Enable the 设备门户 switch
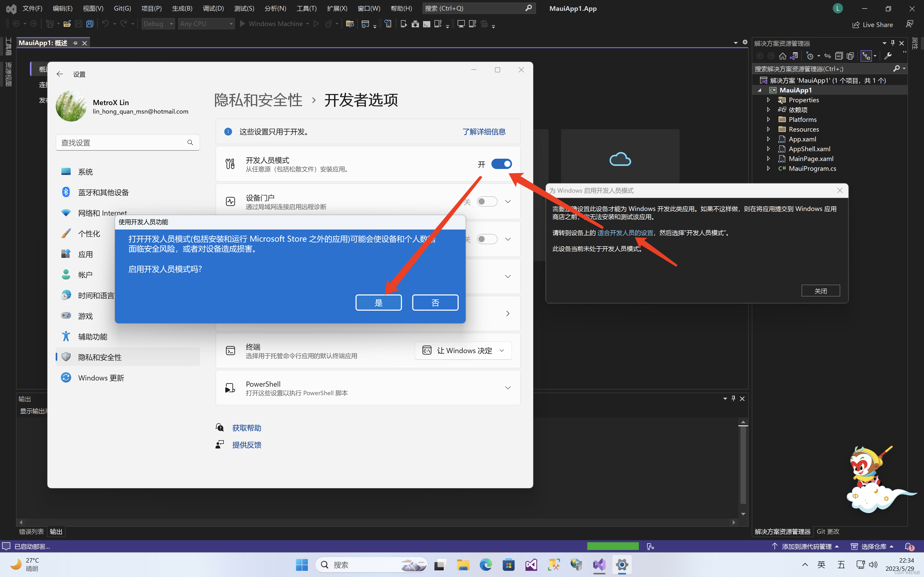The height and width of the screenshot is (577, 924). coord(487,201)
